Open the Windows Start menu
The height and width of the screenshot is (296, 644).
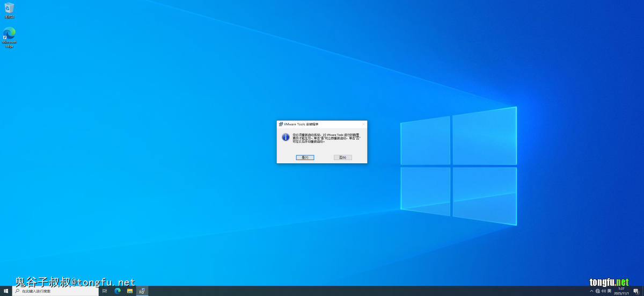(x=6, y=291)
